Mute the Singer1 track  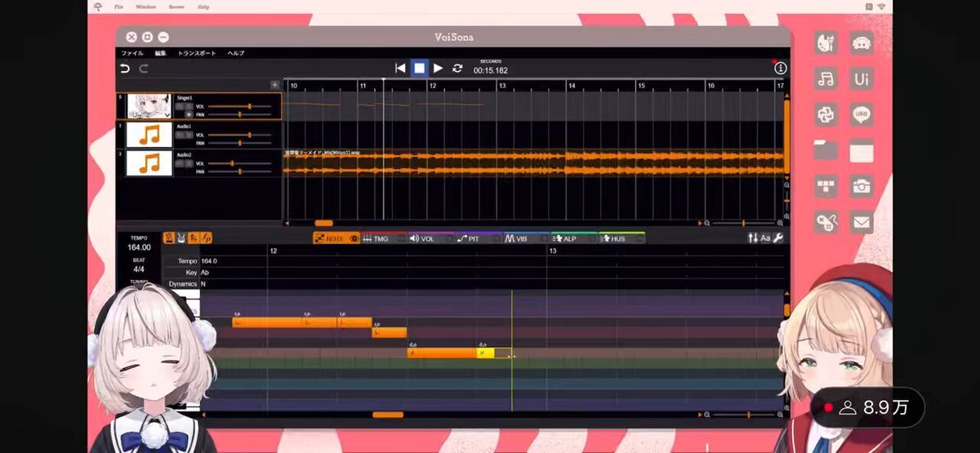click(x=179, y=106)
